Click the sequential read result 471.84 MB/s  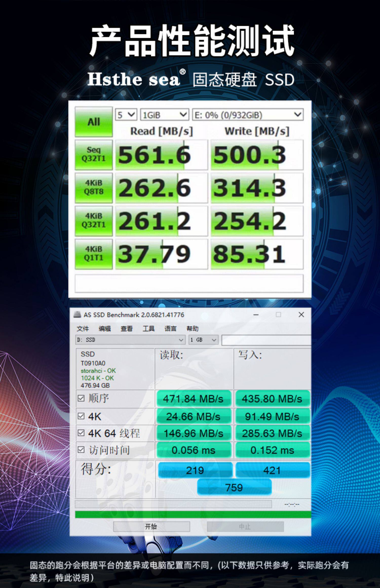point(194,399)
